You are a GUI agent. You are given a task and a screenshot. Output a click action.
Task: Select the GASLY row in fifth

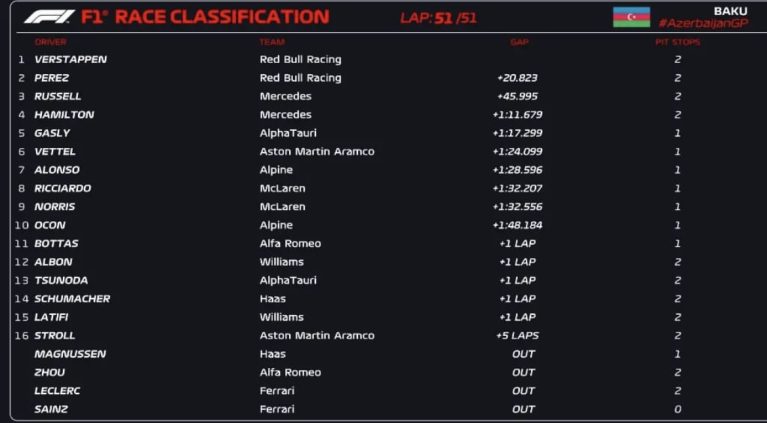point(384,133)
